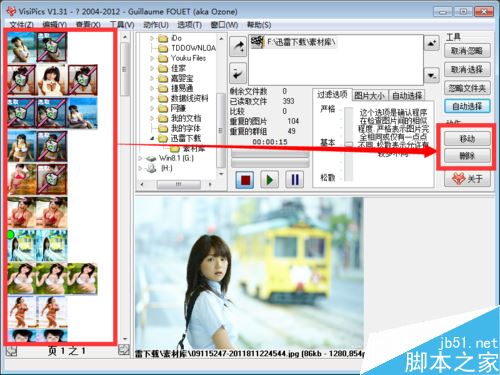
Task: Click the thumbnail with the green dot marker
Action: click(22, 245)
